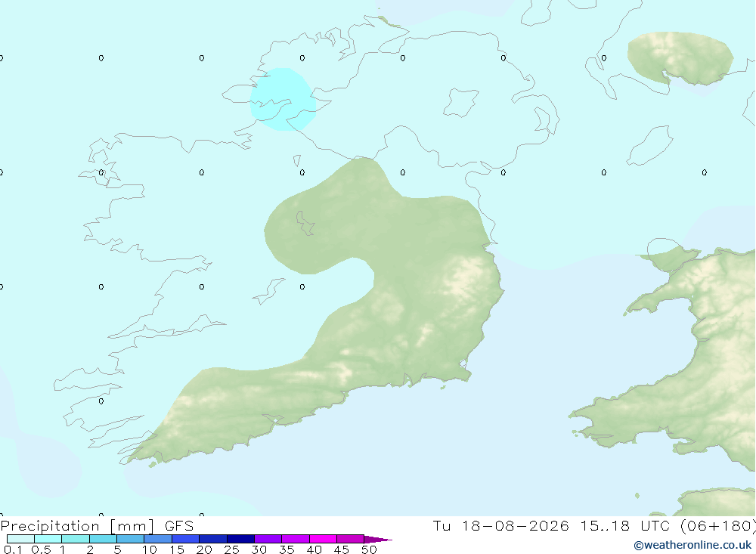Click the "15..18 UTC" time range text
Image resolution: width=756 pixels, height=554 pixels.
625,526
